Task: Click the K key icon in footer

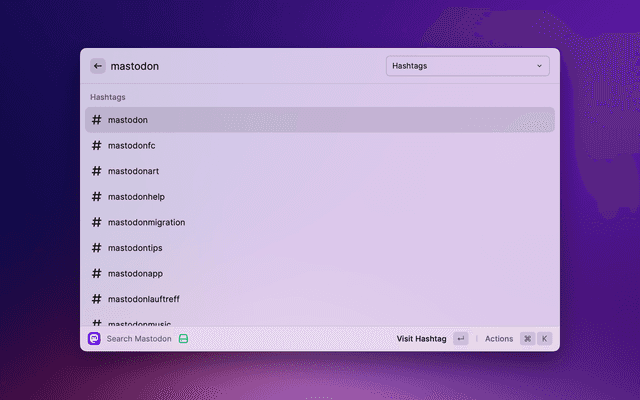Action: click(545, 339)
